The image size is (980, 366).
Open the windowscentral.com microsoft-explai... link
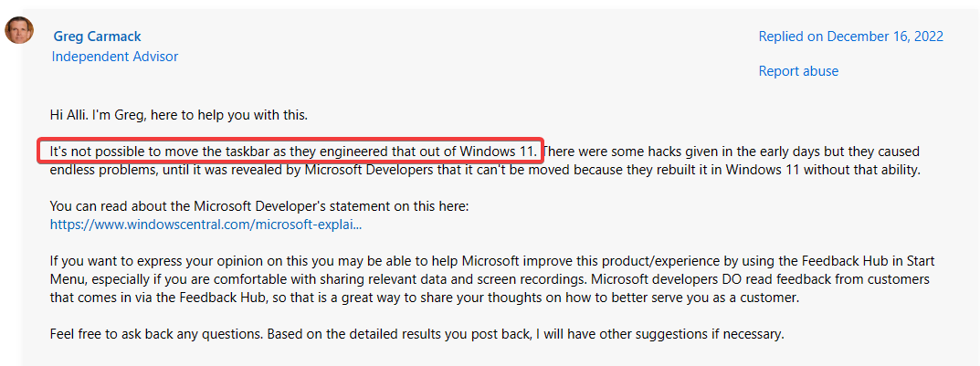206,223
